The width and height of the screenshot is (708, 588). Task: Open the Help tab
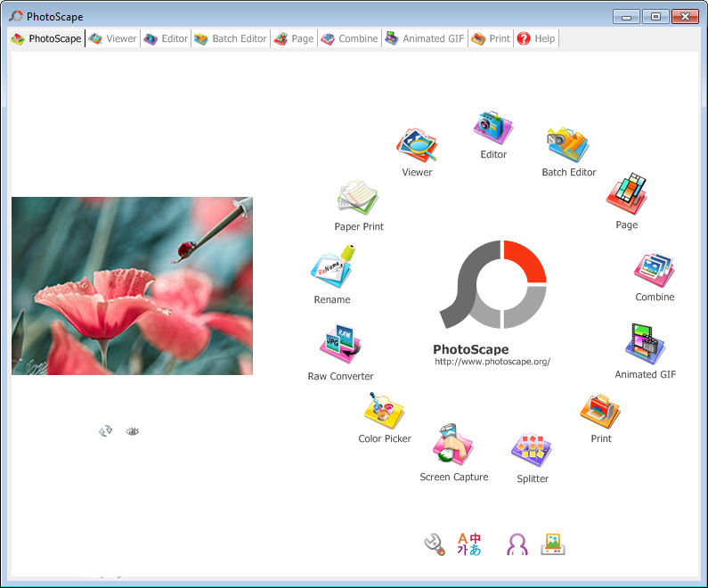pos(536,39)
